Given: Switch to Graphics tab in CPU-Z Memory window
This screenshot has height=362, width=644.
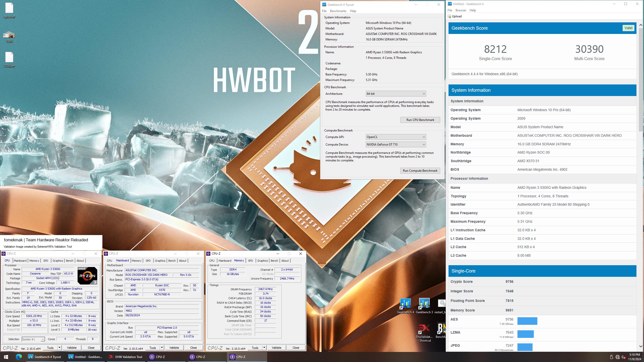Looking at the screenshot, I should click(263, 261).
